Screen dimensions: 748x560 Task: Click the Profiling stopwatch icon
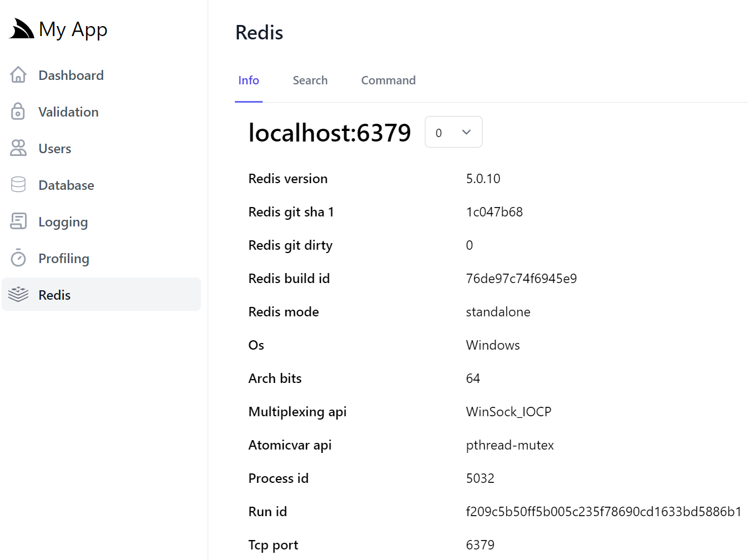tap(18, 258)
